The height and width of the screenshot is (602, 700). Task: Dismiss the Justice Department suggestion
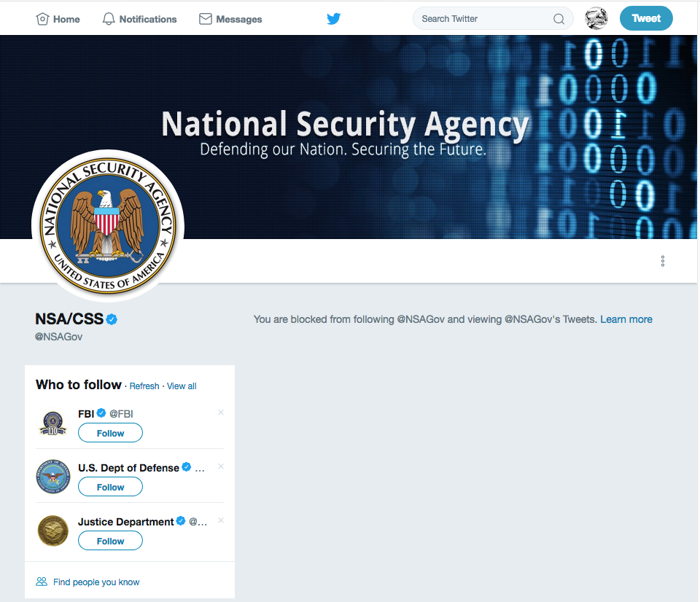click(221, 520)
